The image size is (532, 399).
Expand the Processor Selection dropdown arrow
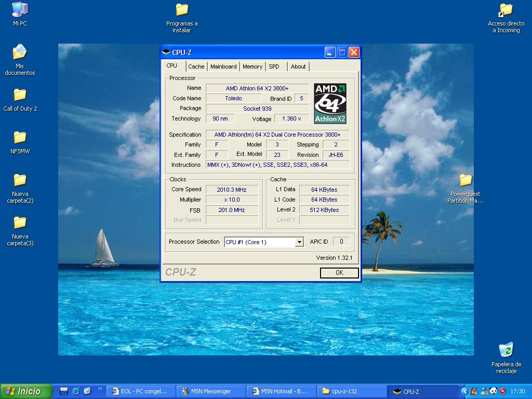pos(299,242)
